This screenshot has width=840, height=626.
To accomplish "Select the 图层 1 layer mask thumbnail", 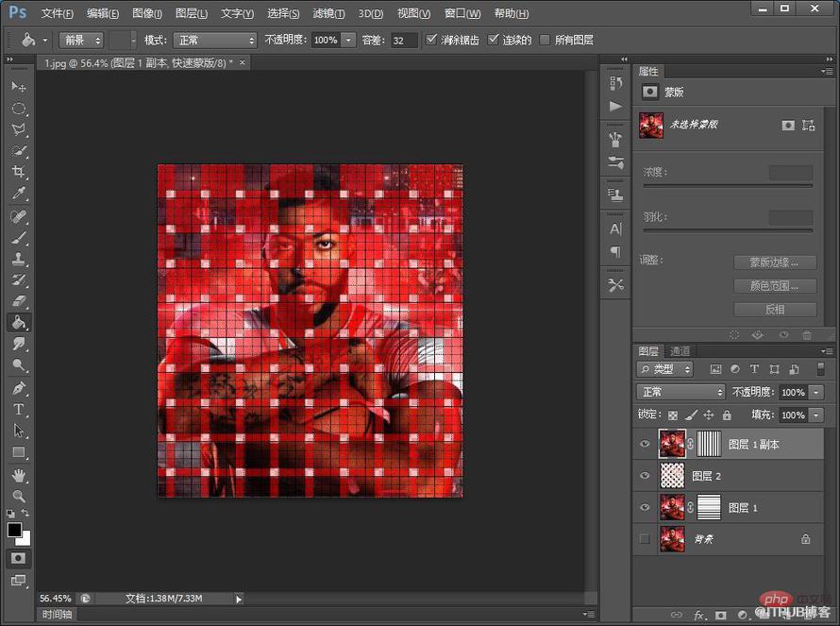I will [x=708, y=507].
